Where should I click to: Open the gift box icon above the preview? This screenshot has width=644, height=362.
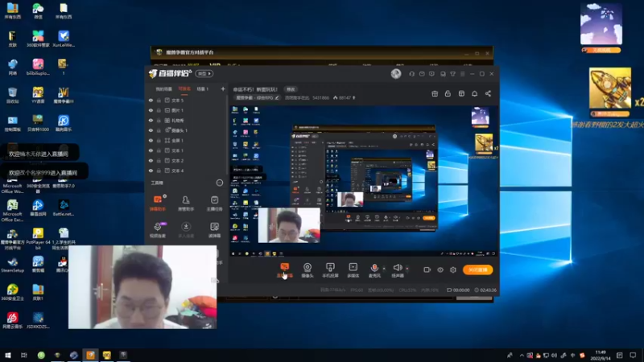pos(435,93)
